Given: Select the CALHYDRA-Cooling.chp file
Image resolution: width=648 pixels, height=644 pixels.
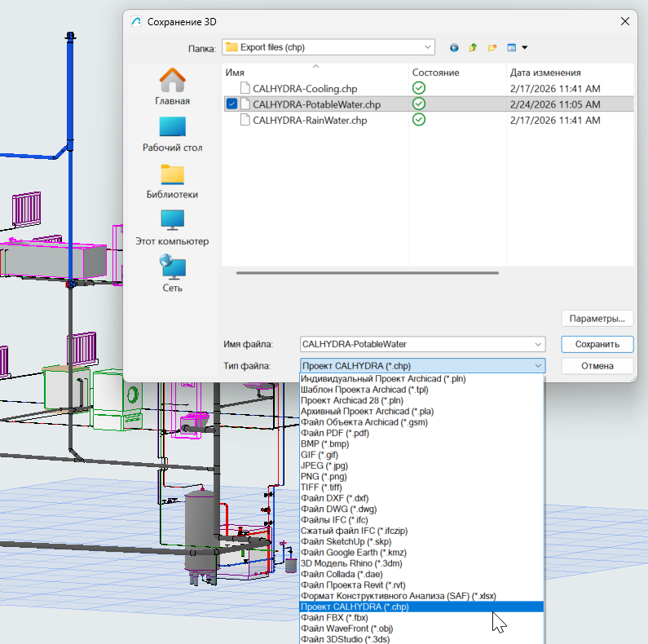Looking at the screenshot, I should [305, 88].
